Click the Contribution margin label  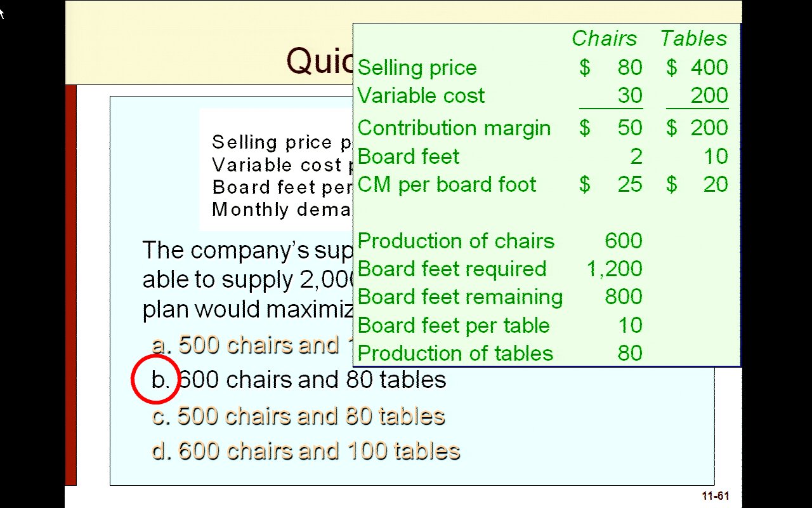click(454, 128)
